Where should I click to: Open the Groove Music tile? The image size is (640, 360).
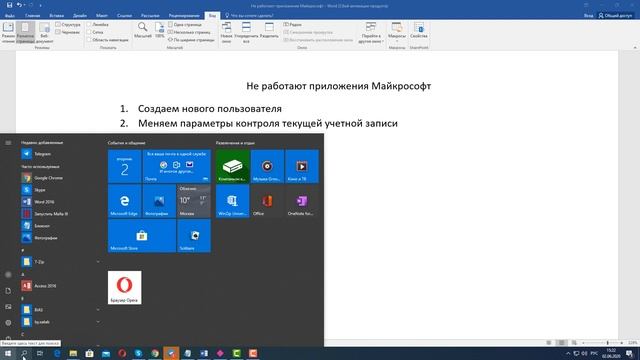[x=267, y=166]
